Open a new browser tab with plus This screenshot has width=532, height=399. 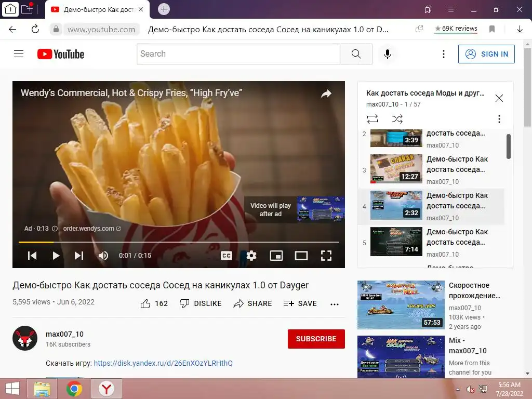point(164,9)
